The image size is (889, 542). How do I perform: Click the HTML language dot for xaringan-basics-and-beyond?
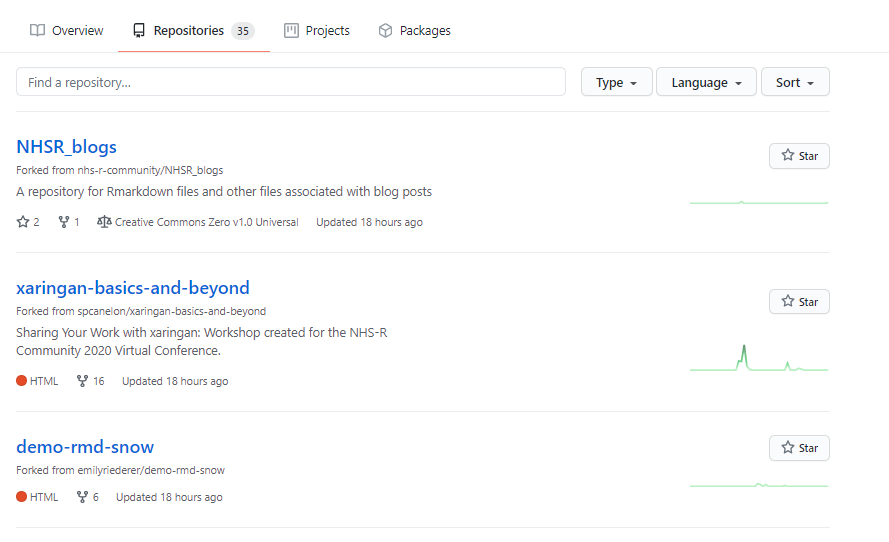[22, 381]
